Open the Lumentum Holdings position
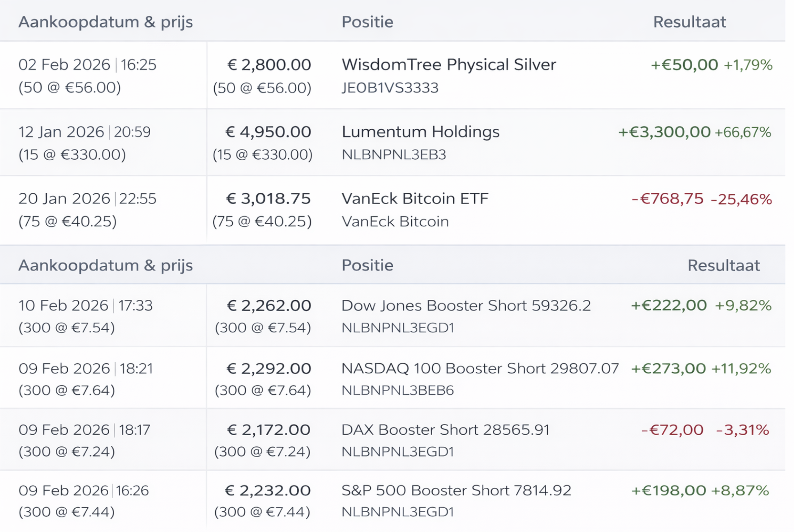 (x=420, y=132)
